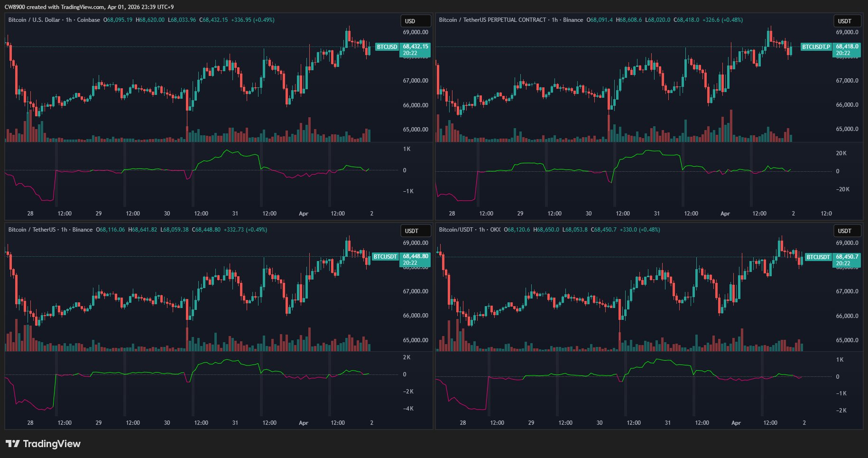Click the 20K indicator axis label
Viewport: 868px width, 458px height.
[841, 153]
